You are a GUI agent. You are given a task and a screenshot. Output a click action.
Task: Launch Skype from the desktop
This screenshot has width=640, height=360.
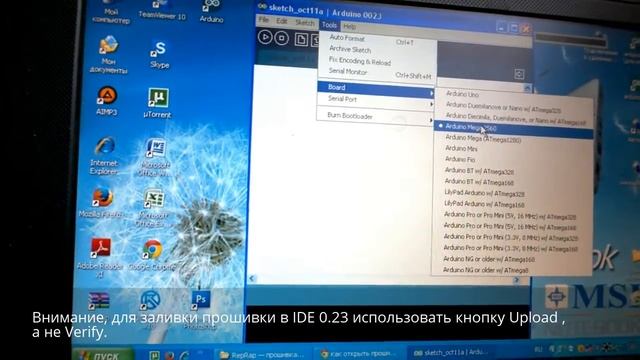159,54
